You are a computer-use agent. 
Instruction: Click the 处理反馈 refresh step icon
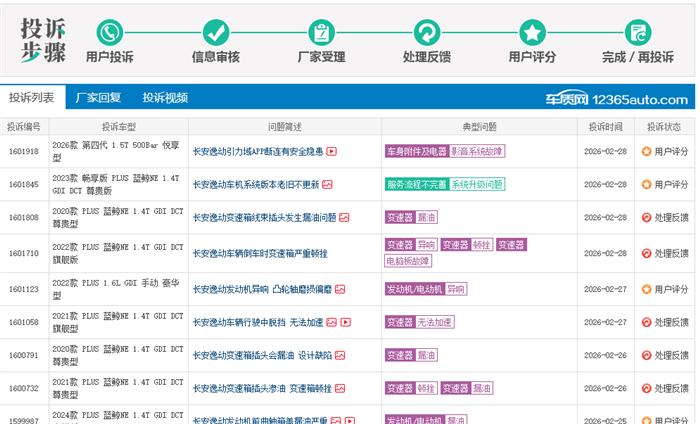pyautogui.click(x=427, y=32)
